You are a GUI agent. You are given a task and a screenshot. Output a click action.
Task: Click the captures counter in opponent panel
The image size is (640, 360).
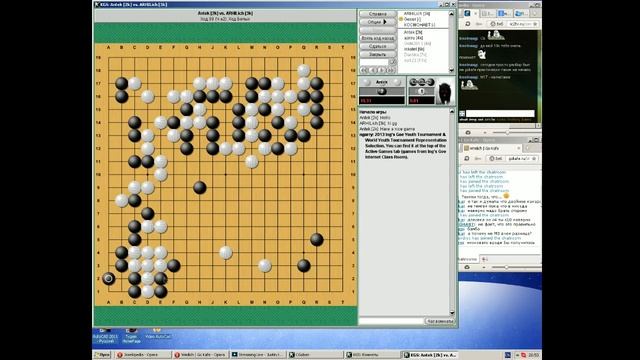421,91
